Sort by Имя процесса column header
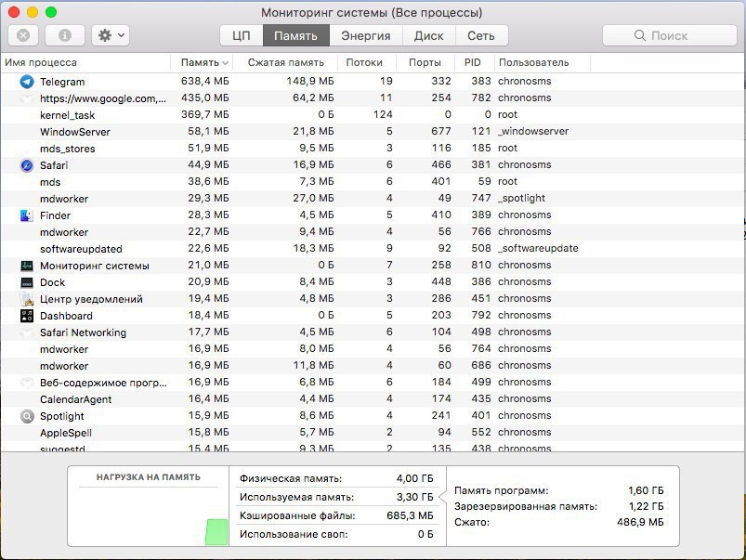The height and width of the screenshot is (560, 746). tap(85, 62)
